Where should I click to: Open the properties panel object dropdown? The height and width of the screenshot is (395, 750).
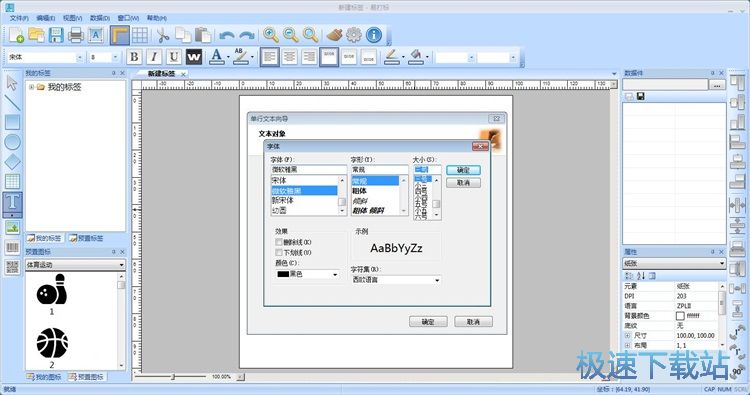pyautogui.click(x=674, y=263)
